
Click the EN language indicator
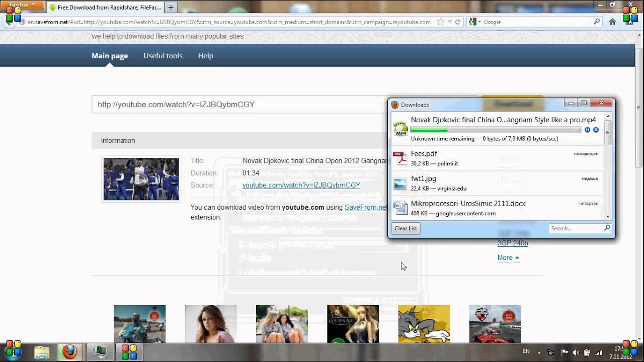click(526, 351)
